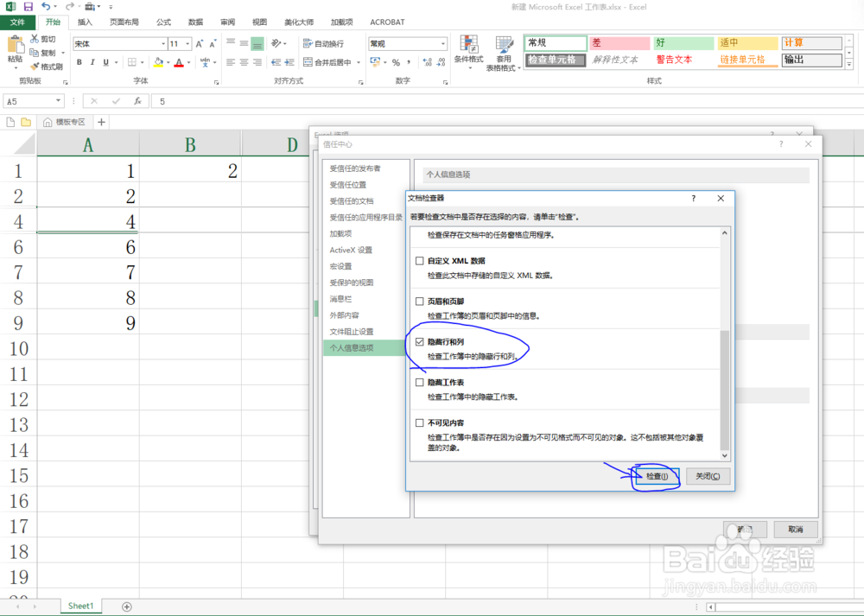
Task: Enable wrap text (自动换行)
Action: [323, 43]
